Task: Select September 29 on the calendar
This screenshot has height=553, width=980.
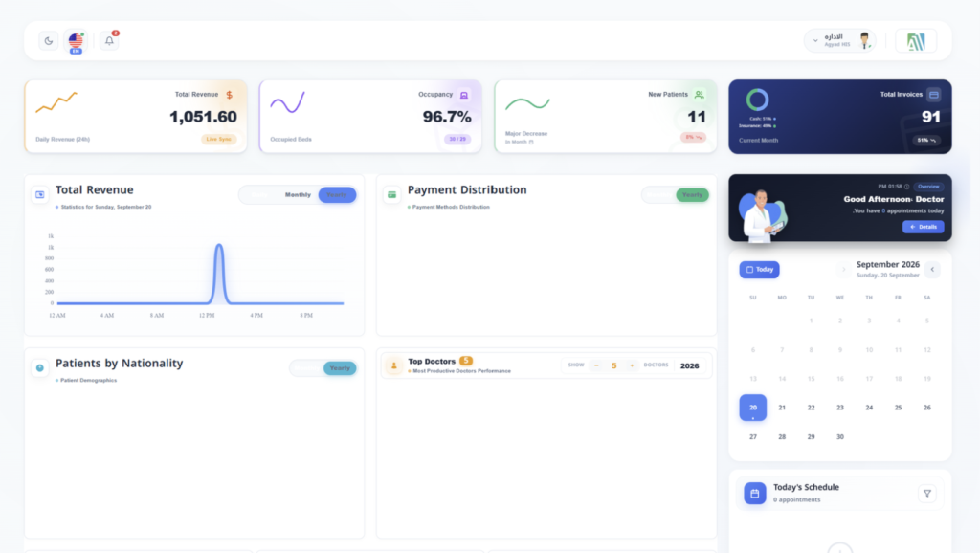Action: (811, 437)
